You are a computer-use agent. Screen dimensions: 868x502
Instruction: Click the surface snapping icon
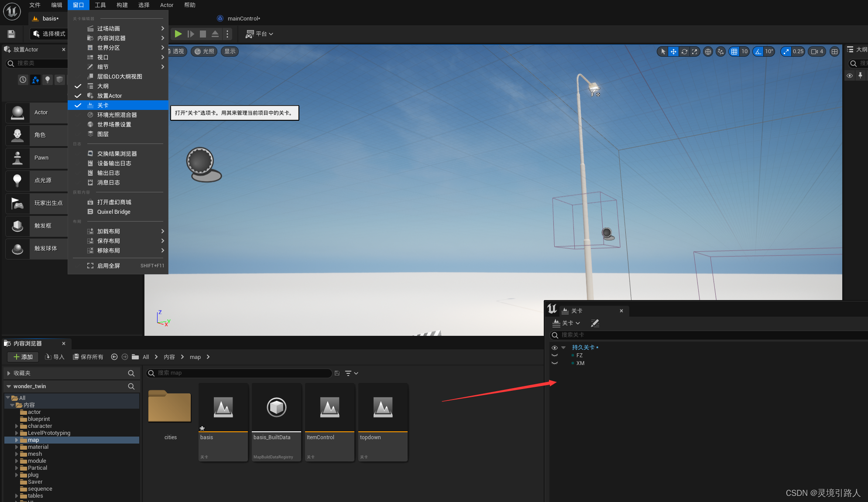720,51
